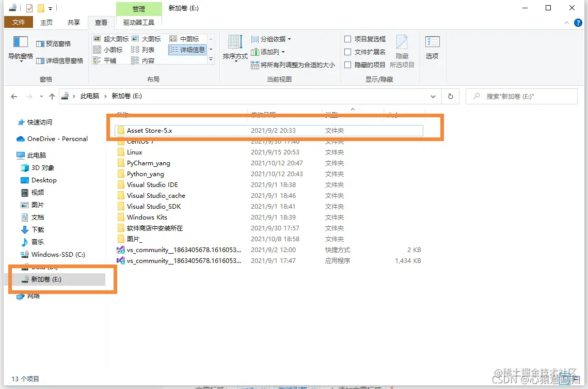This screenshot has width=588, height=389.
Task: Open the Group by (分组依据) dropdown
Action: click(271, 39)
